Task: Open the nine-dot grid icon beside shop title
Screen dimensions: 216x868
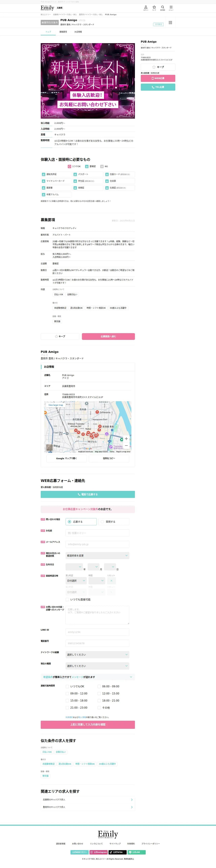Action: click(x=170, y=23)
